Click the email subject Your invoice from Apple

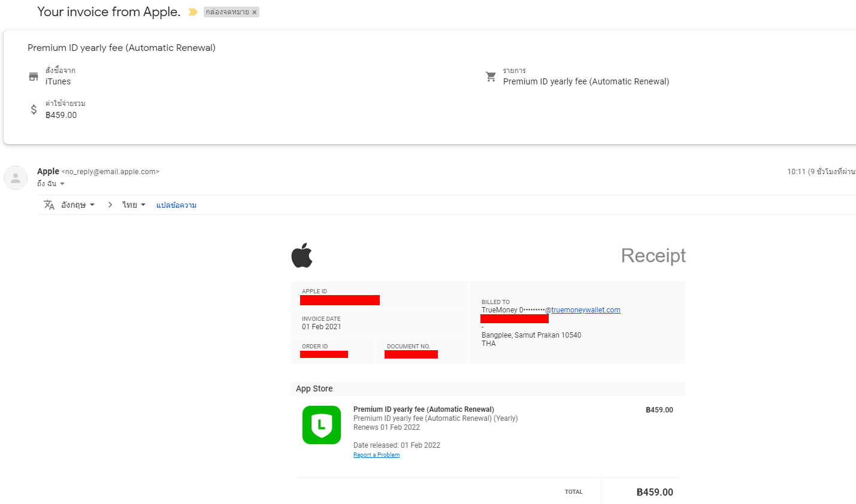(108, 12)
